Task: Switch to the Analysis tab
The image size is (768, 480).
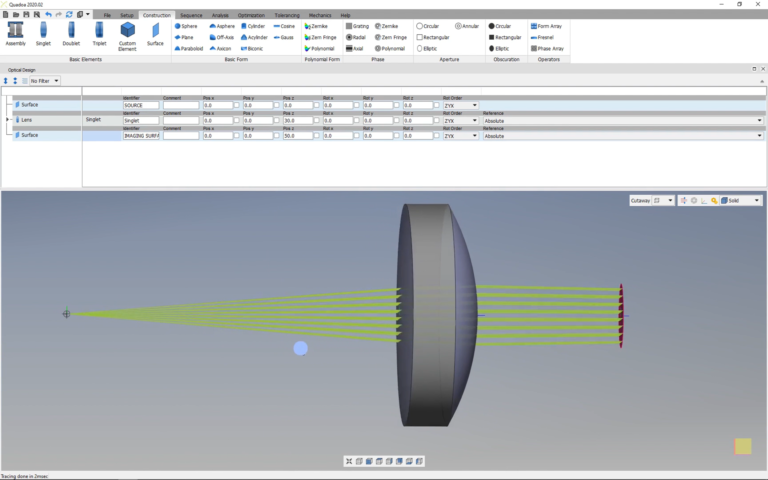Action: (220, 15)
